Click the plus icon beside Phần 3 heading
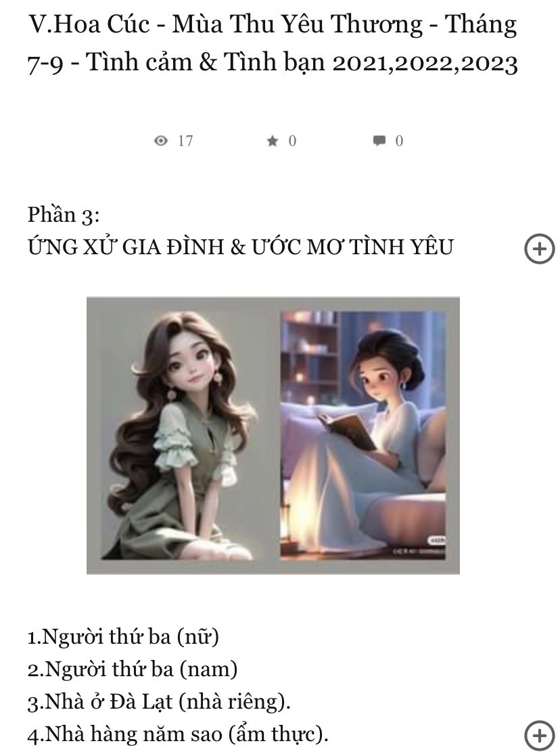This screenshot has height=756, width=560. [539, 249]
